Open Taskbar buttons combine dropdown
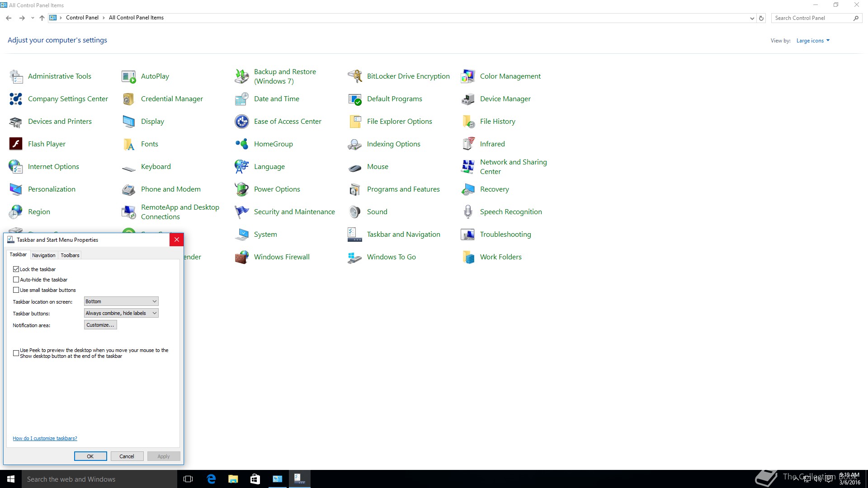Viewport: 868px width, 488px height. (121, 313)
